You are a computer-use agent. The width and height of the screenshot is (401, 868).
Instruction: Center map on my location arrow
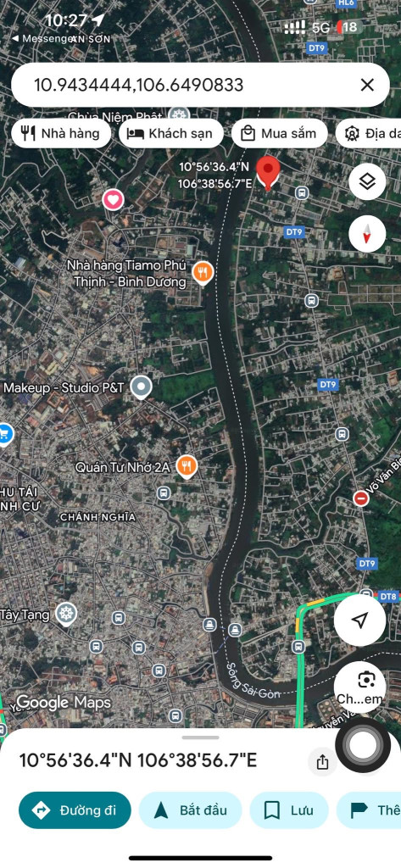(x=360, y=620)
